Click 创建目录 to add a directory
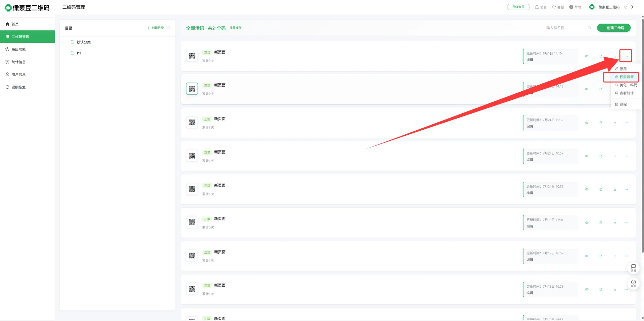 pos(156,28)
